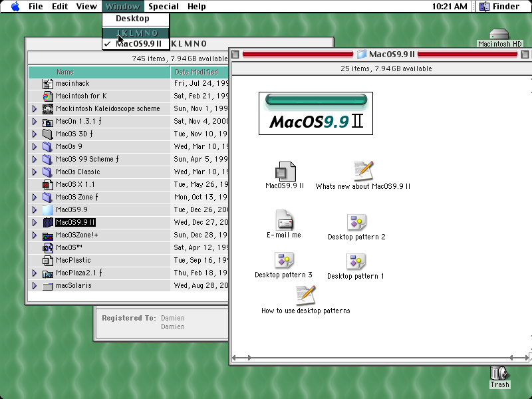Select the Desktop pattern 3 icon
This screenshot has width=532, height=399.
(x=284, y=261)
